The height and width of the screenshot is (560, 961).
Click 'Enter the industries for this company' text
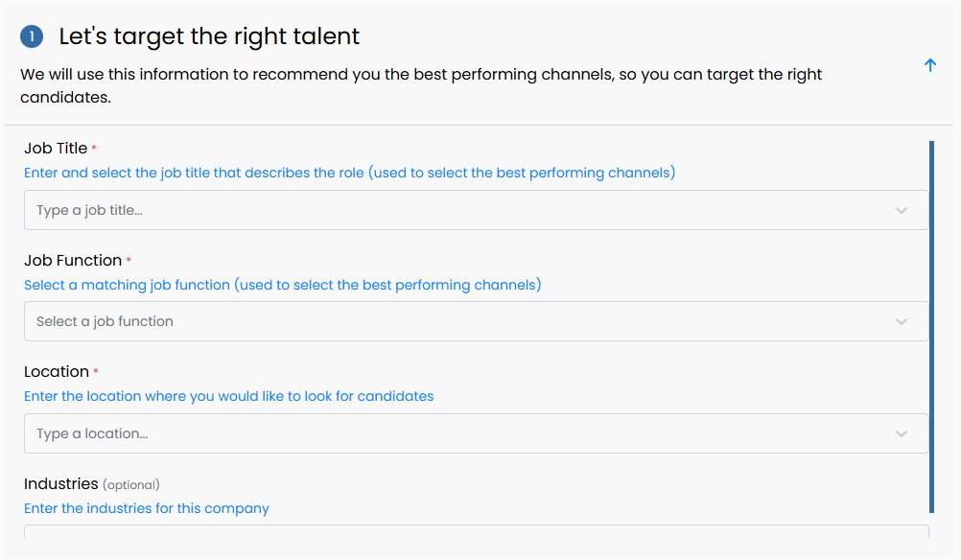147,508
